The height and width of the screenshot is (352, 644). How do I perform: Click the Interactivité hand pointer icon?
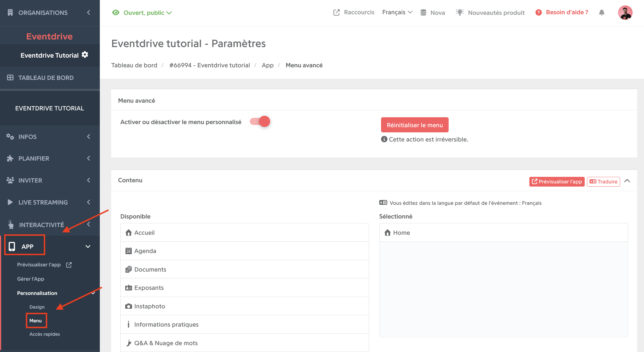(x=11, y=224)
